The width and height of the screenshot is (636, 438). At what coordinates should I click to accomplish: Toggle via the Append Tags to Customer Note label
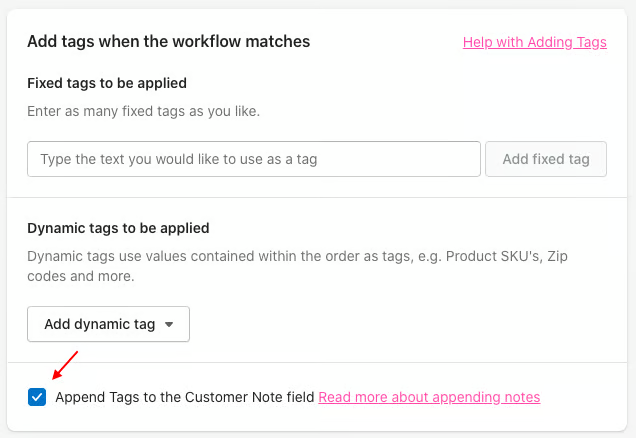(185, 397)
